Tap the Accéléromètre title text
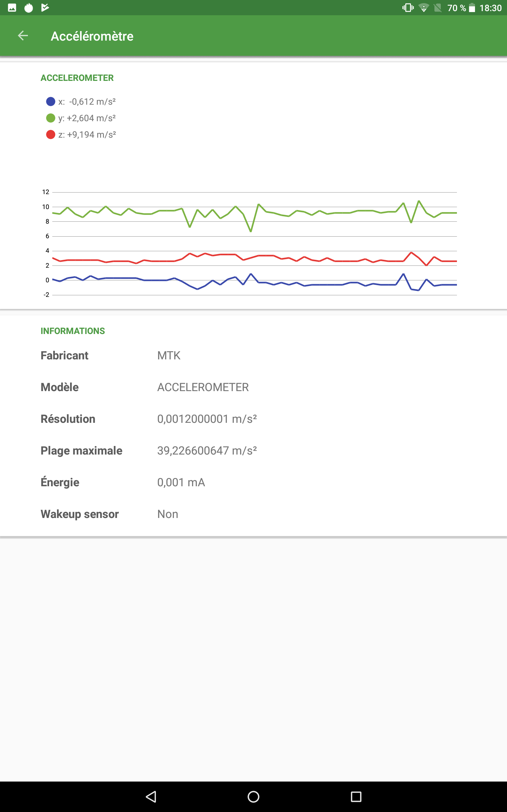Viewport: 507px width, 812px height. tap(92, 36)
